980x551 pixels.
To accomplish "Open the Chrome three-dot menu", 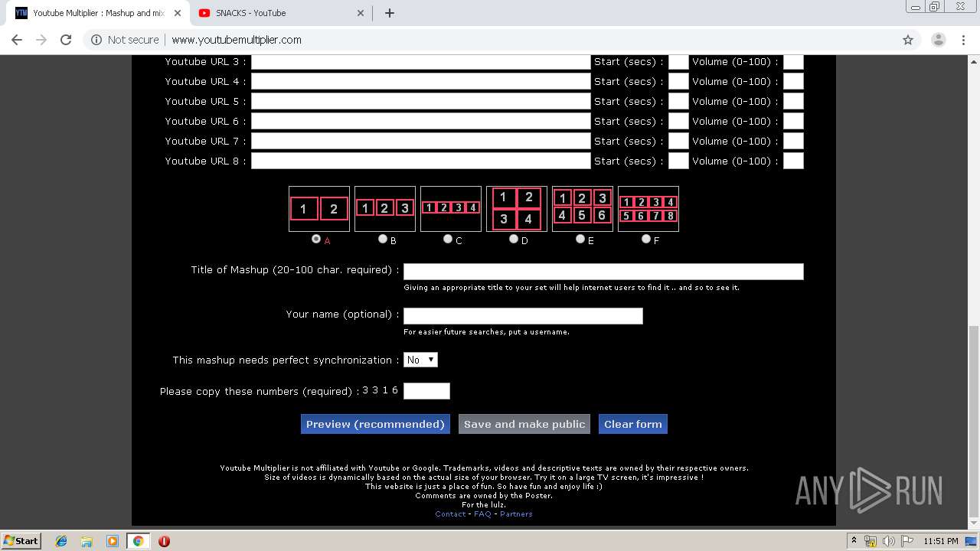I will click(963, 40).
